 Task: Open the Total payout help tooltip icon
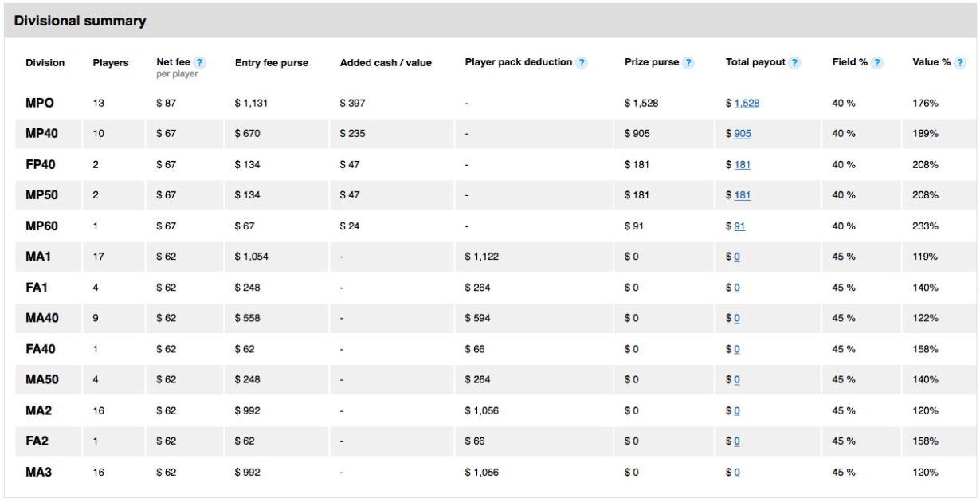794,63
